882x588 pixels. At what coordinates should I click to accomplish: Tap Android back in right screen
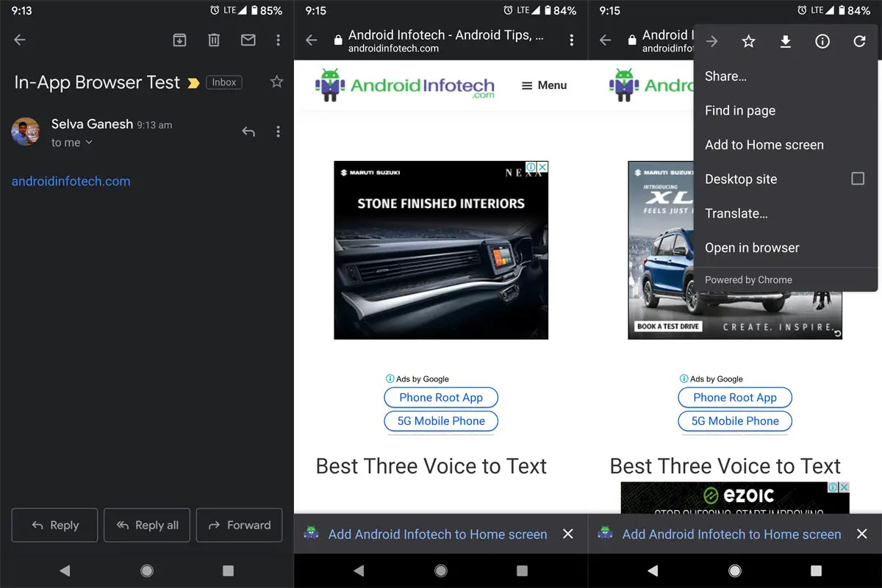point(653,570)
